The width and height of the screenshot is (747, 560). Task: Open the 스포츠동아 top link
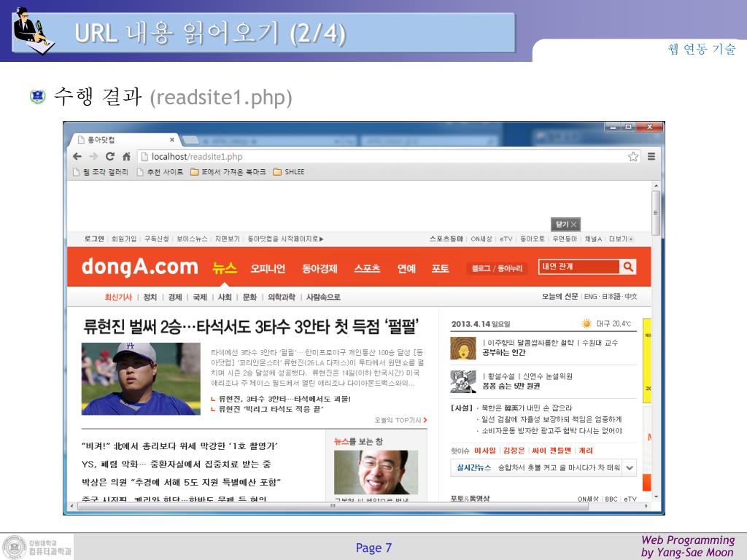click(x=446, y=239)
